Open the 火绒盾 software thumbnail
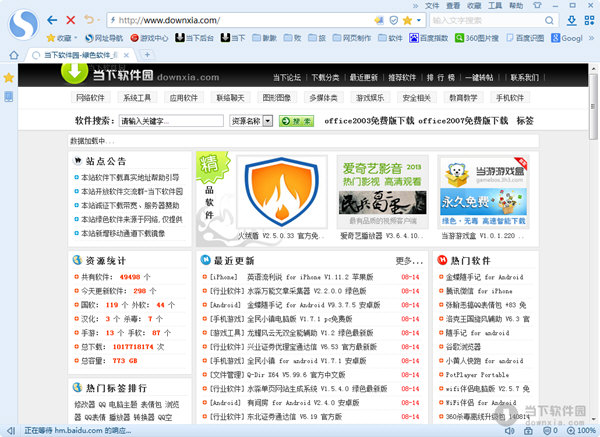This screenshot has width=600, height=437. (x=282, y=192)
